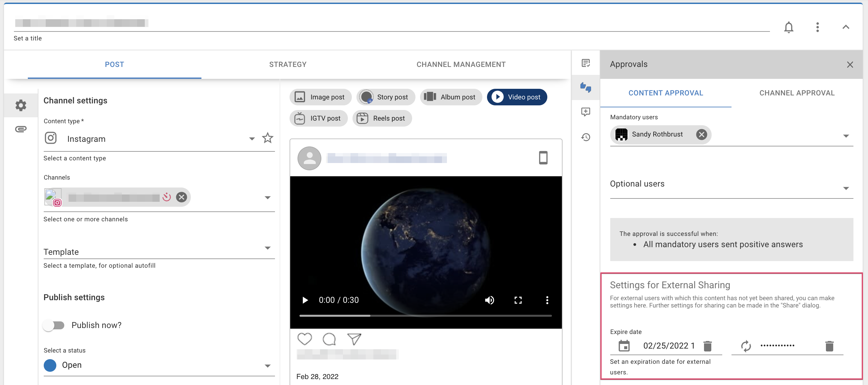Click the pending clock icon on channel chip
868x385 pixels.
(x=167, y=197)
